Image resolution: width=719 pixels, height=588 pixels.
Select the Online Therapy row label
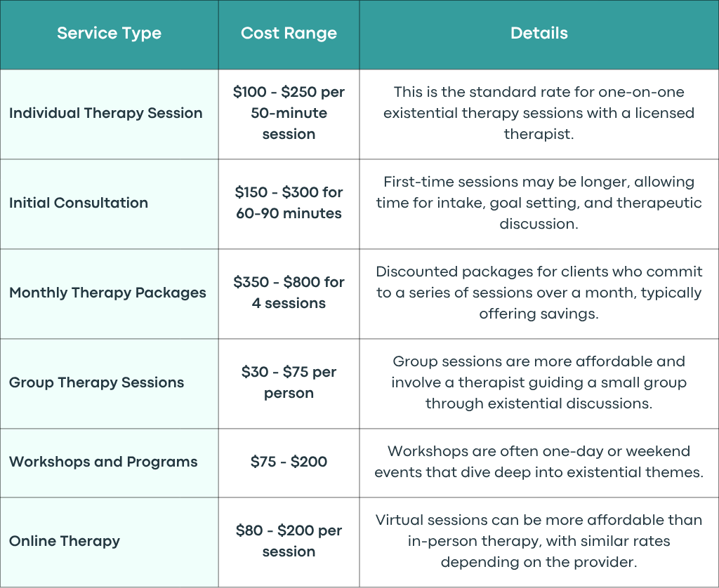point(65,541)
